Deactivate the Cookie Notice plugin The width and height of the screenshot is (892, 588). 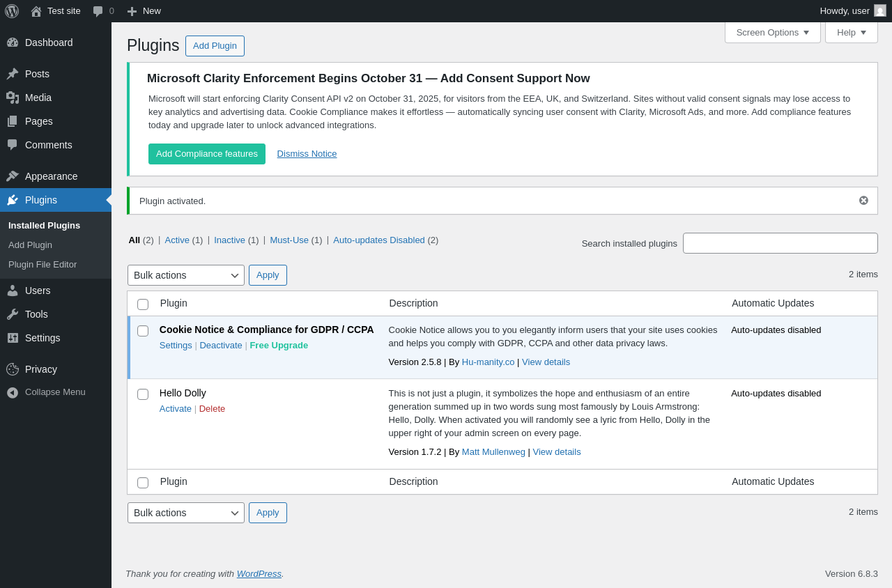221,345
